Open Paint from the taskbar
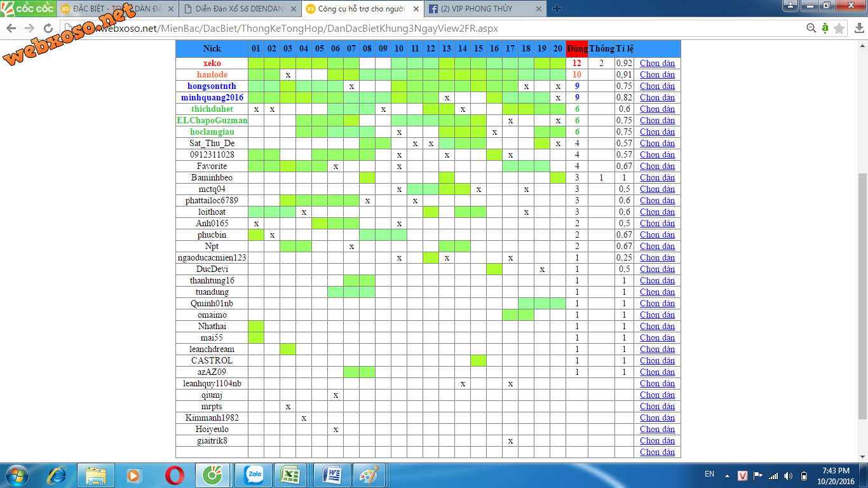The height and width of the screenshot is (488, 868). (x=369, y=475)
